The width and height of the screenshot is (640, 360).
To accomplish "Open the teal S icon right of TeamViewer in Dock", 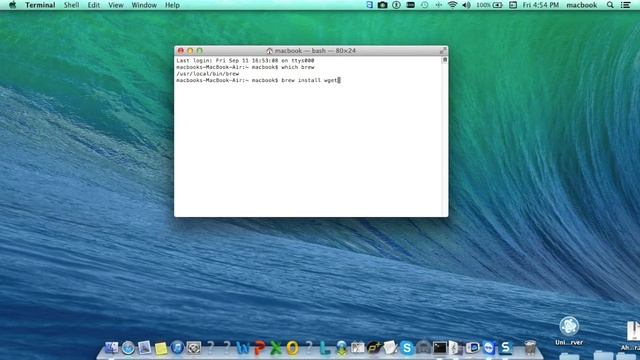I will pos(506,348).
